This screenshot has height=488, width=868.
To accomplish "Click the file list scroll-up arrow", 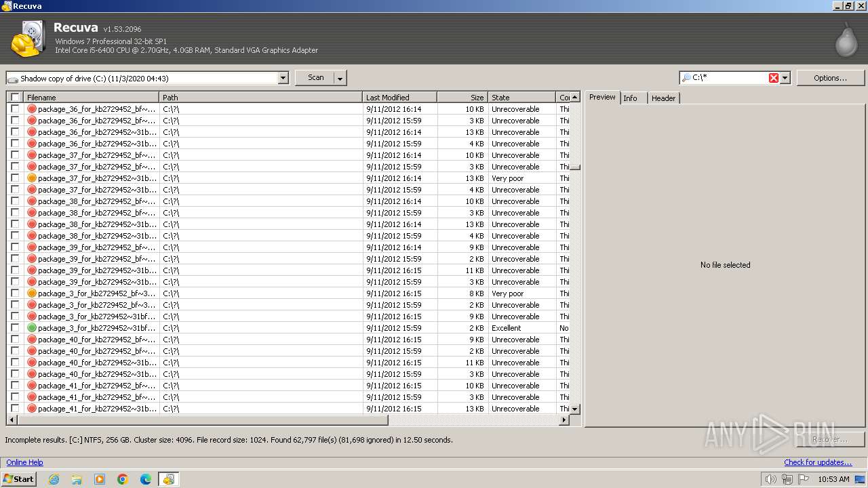I will [x=575, y=98].
